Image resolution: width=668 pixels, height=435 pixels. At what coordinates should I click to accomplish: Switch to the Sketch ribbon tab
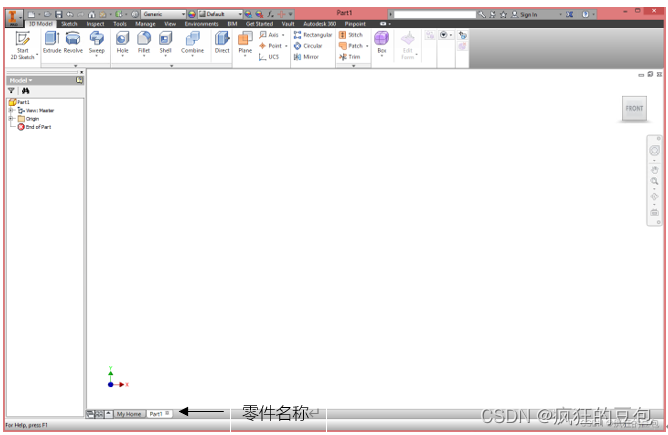(69, 23)
